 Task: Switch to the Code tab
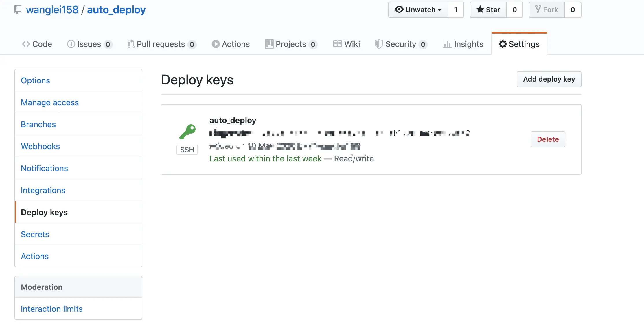click(37, 44)
